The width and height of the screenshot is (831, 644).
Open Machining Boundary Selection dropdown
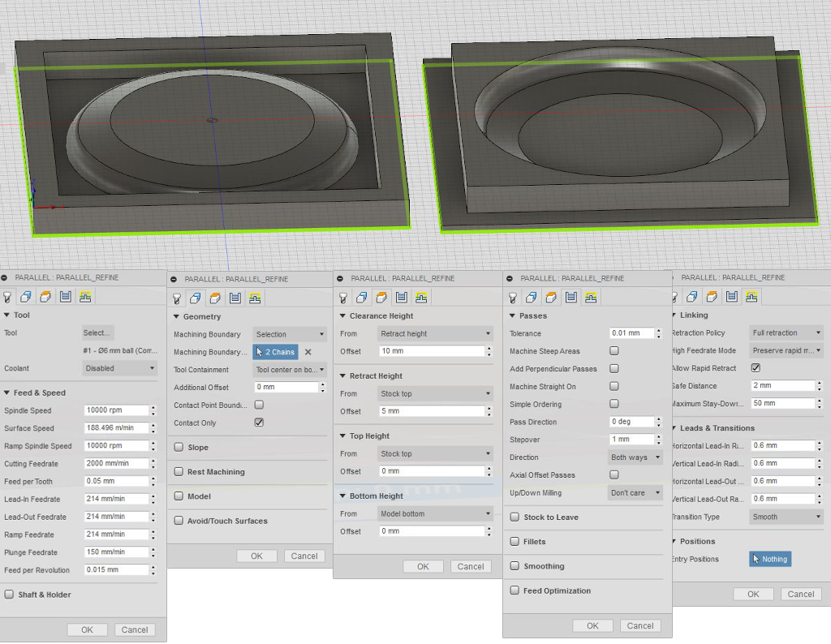coord(290,335)
